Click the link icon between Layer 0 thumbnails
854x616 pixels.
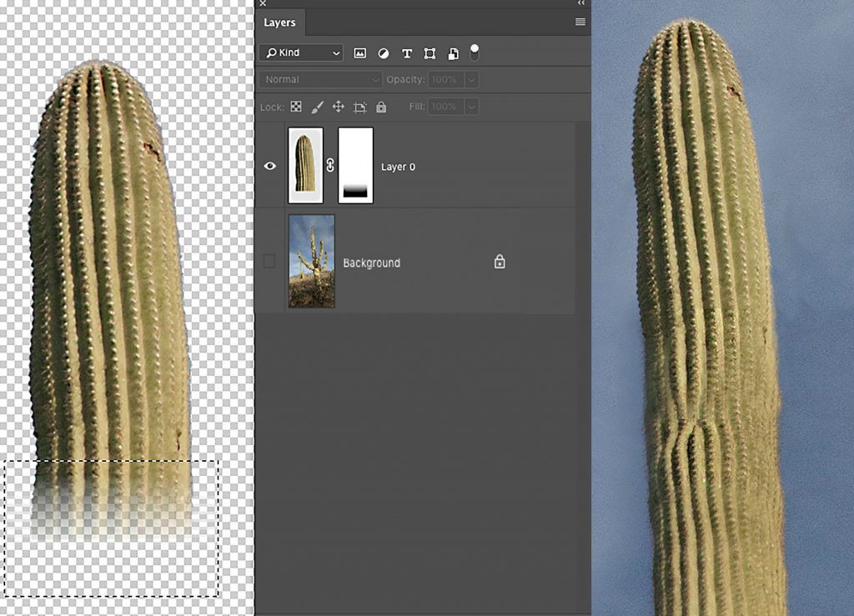[330, 166]
